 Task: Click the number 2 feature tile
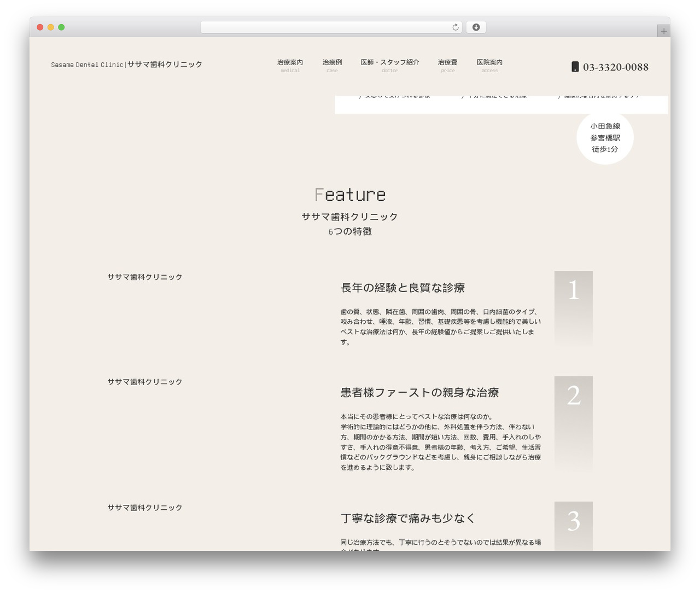point(573,425)
